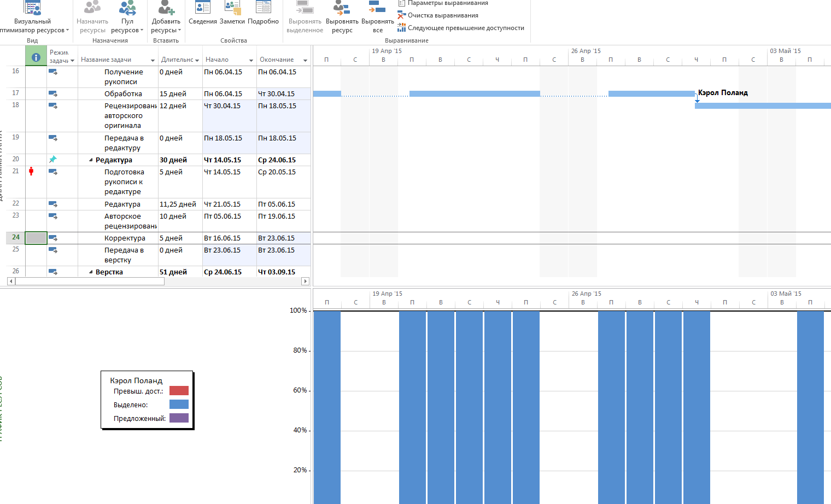
Task: Open Начало column filter dropdown
Action: (251, 61)
